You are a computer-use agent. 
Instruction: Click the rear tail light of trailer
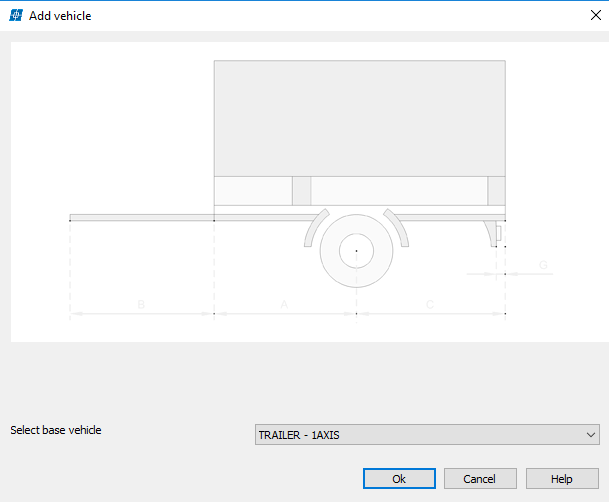click(x=497, y=234)
